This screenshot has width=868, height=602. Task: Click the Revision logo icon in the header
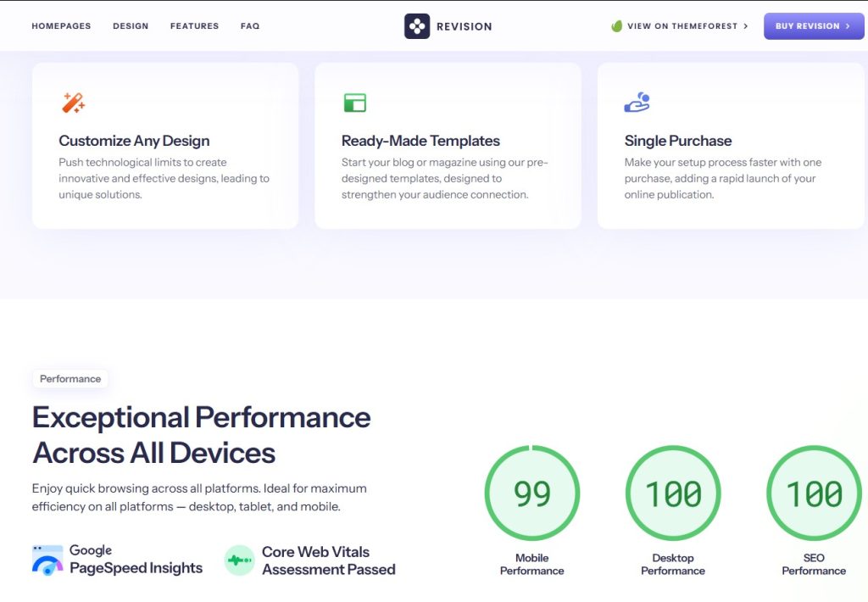coord(415,25)
